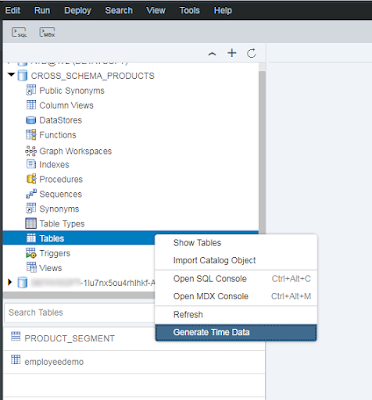Click the employeedemo table icon
372x400 pixels.
click(x=16, y=360)
